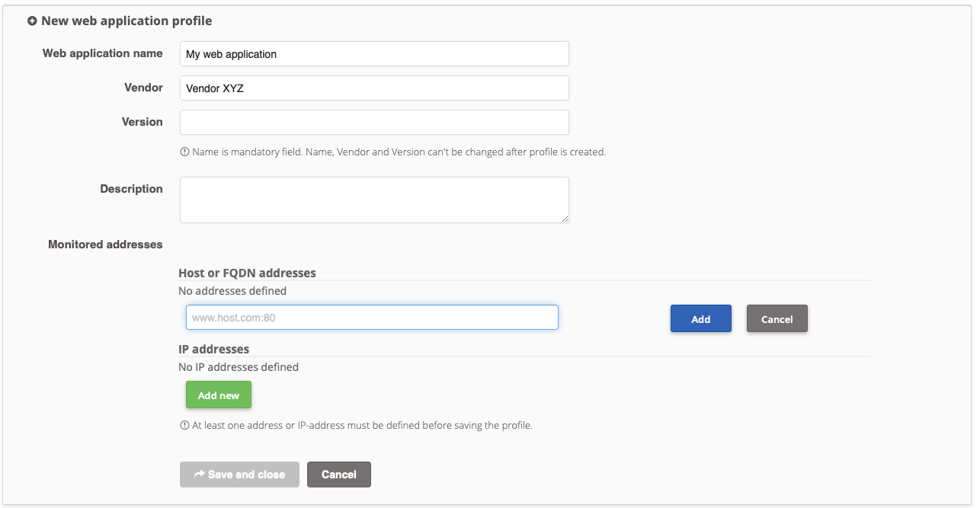Click the 'No IP addresses defined' text
Viewport: 980px width, 508px height.
coord(239,367)
